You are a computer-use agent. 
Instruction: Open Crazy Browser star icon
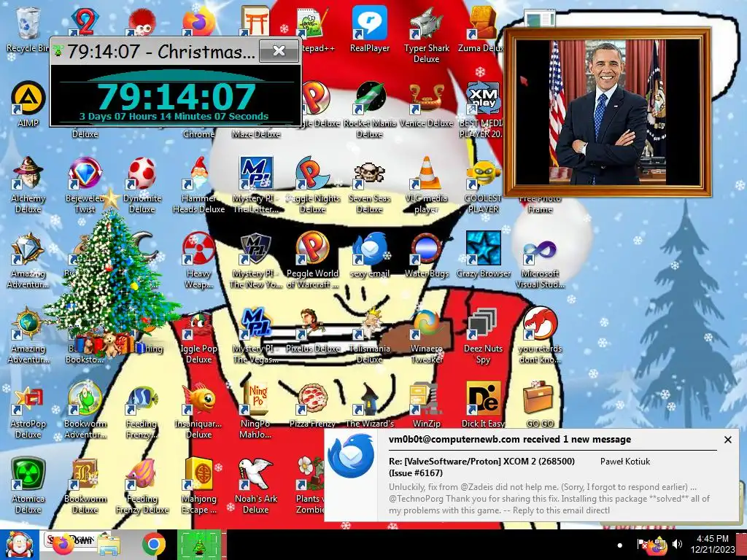click(x=483, y=256)
